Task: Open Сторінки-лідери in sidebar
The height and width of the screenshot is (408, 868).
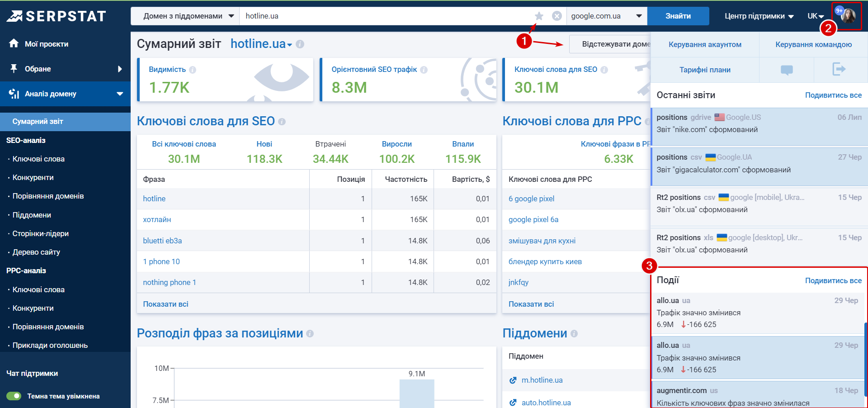Action: 40,233
